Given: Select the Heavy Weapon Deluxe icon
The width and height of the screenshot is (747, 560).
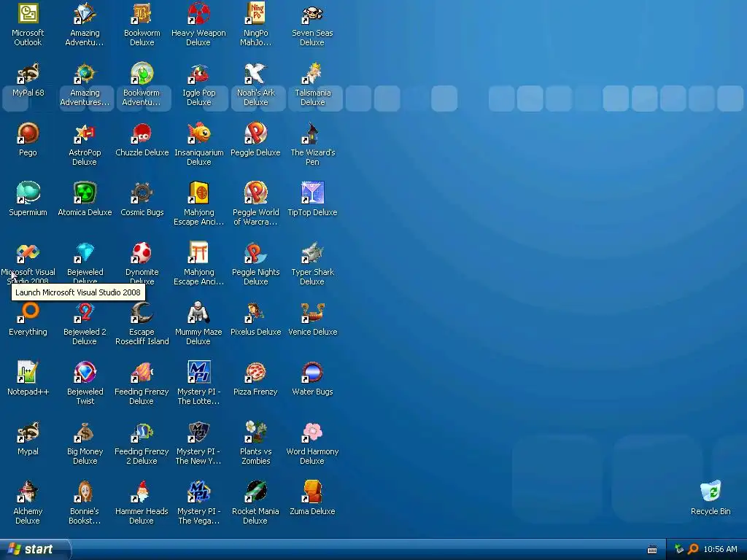Looking at the screenshot, I should coord(198,14).
